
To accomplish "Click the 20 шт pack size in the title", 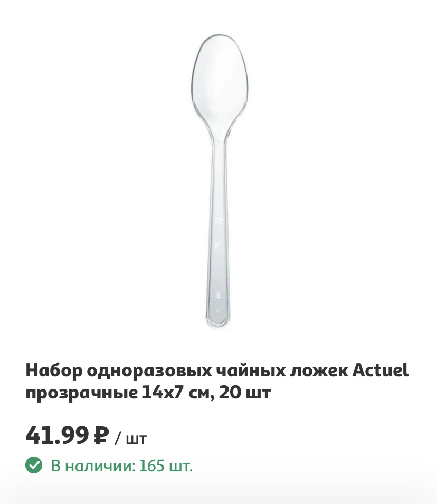I will coord(245,393).
